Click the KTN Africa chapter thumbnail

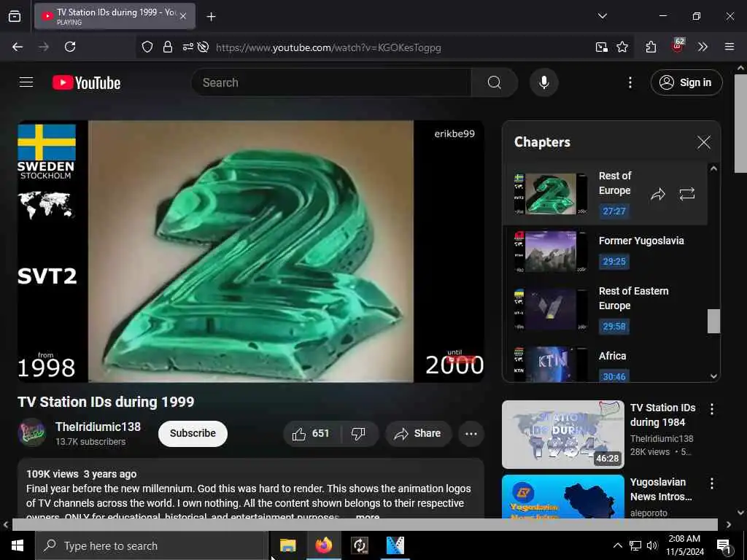pos(550,365)
